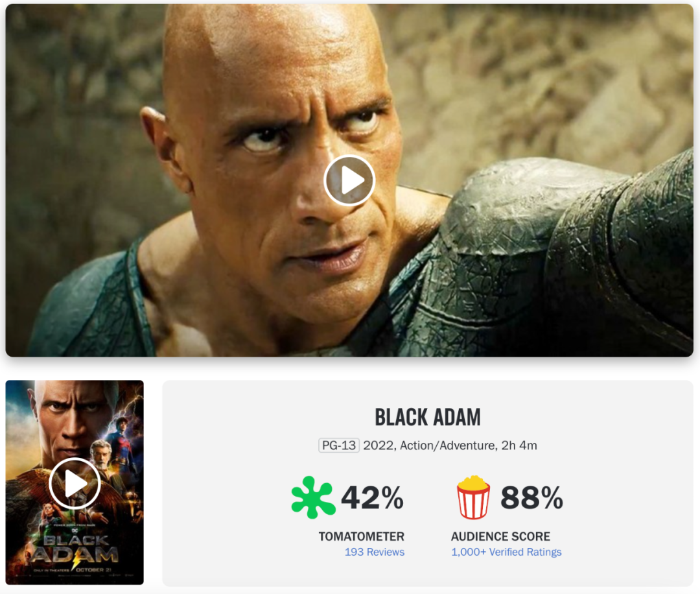Select the TOMATOMETER label
This screenshot has height=594, width=700.
(x=361, y=536)
